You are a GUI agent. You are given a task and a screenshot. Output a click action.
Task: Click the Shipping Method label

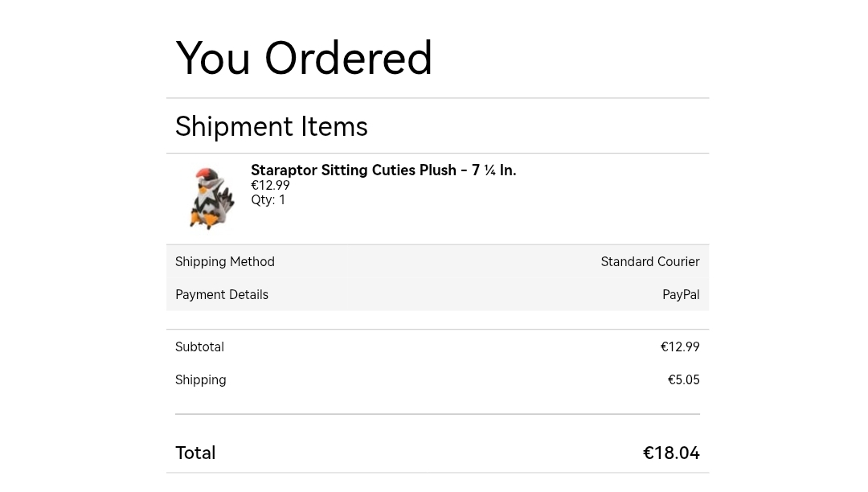[x=225, y=262]
